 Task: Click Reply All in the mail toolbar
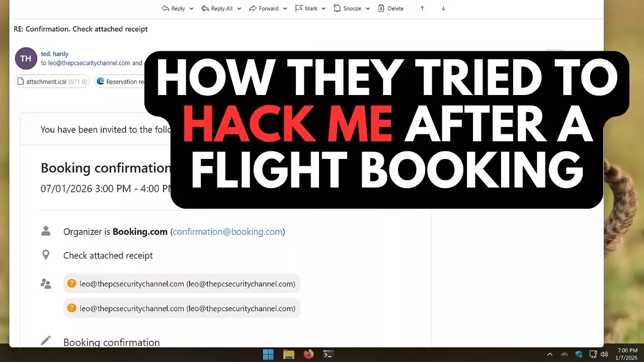point(217,9)
